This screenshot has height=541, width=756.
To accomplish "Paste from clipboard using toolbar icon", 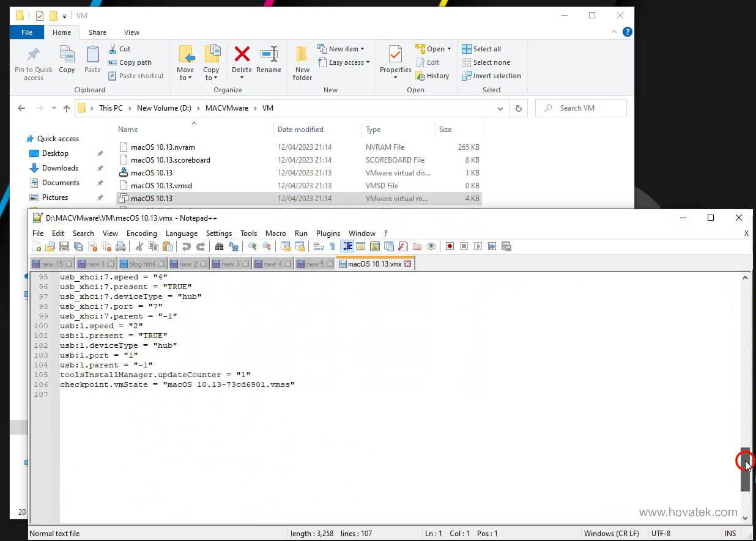I will [168, 246].
